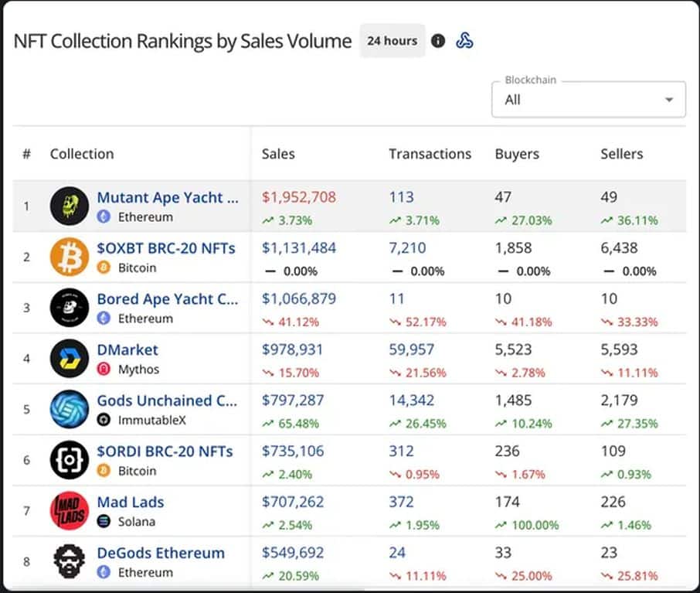Open Mad Lads collection link
Viewport: 700px width, 593px height.
point(131,502)
